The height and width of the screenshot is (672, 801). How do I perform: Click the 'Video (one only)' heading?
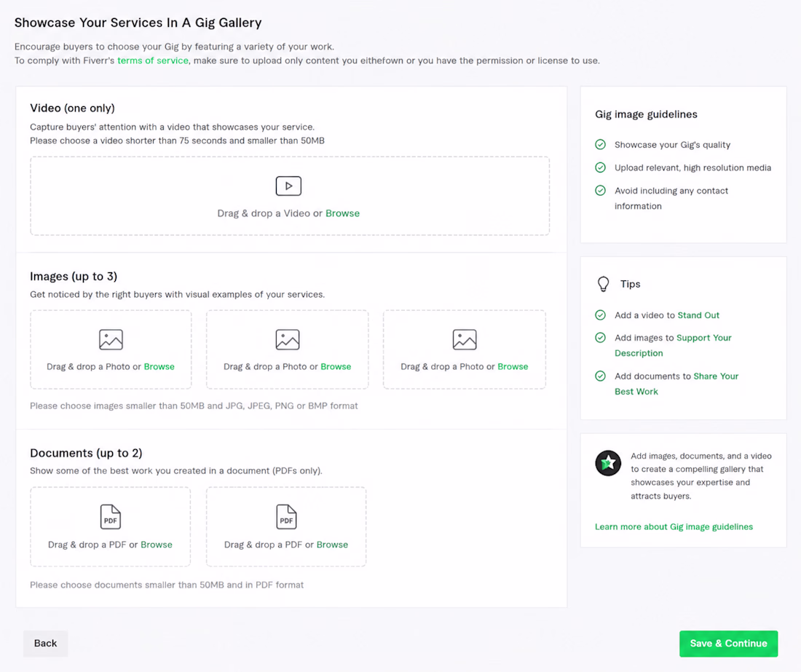click(x=73, y=108)
